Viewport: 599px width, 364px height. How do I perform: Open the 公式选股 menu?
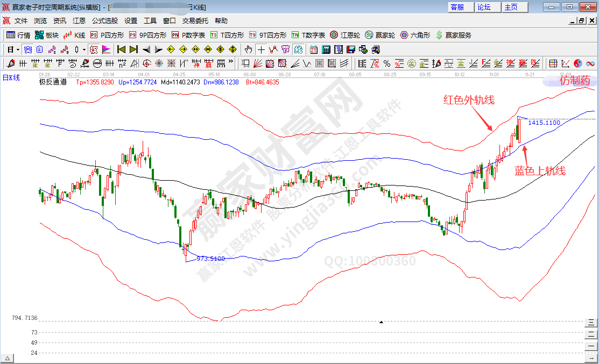coord(105,21)
